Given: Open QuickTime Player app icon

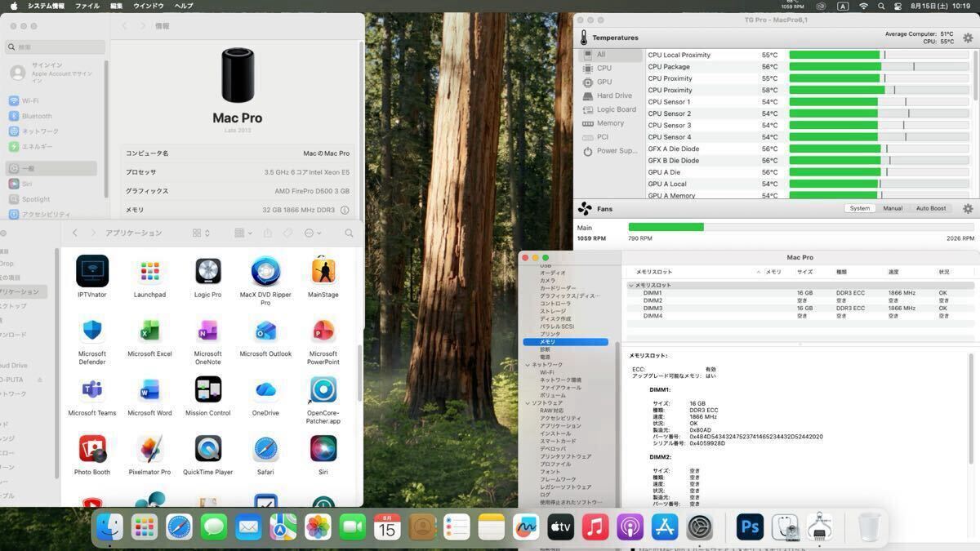Looking at the screenshot, I should 207,449.
